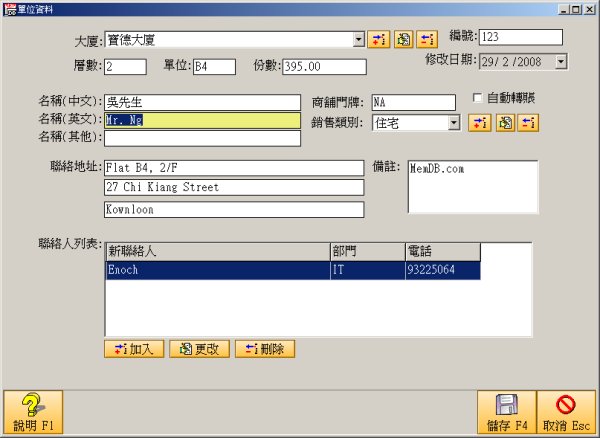Screen dimensions: 600x438
Task: Select the Enoch contact row
Action: coord(293,270)
